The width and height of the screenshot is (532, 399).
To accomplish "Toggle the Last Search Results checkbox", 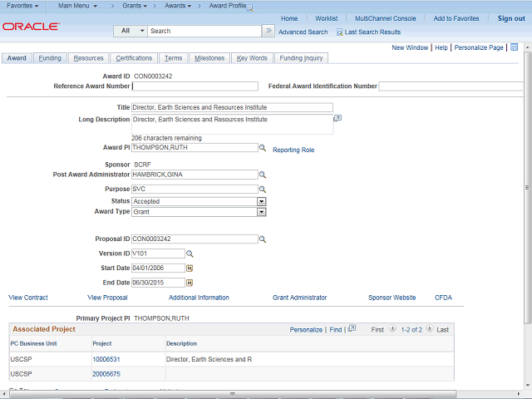I will coord(340,32).
